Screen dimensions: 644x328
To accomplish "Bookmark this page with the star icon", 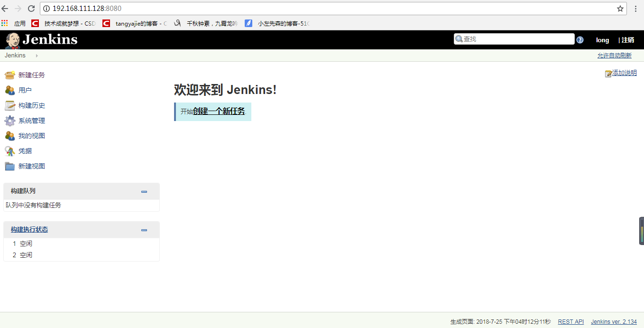I will click(x=620, y=9).
